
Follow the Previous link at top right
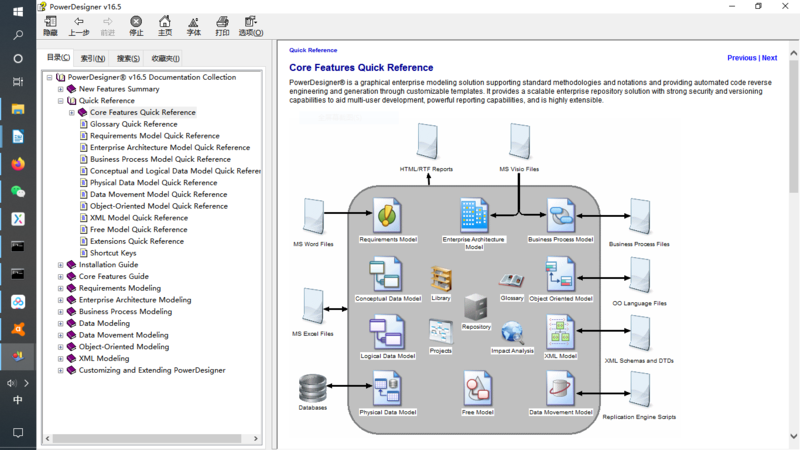pyautogui.click(x=741, y=58)
